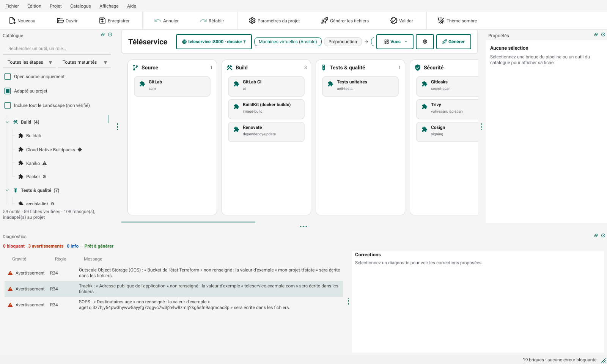Float the Catalogue panel
Image resolution: width=607 pixels, height=364 pixels.
click(103, 35)
